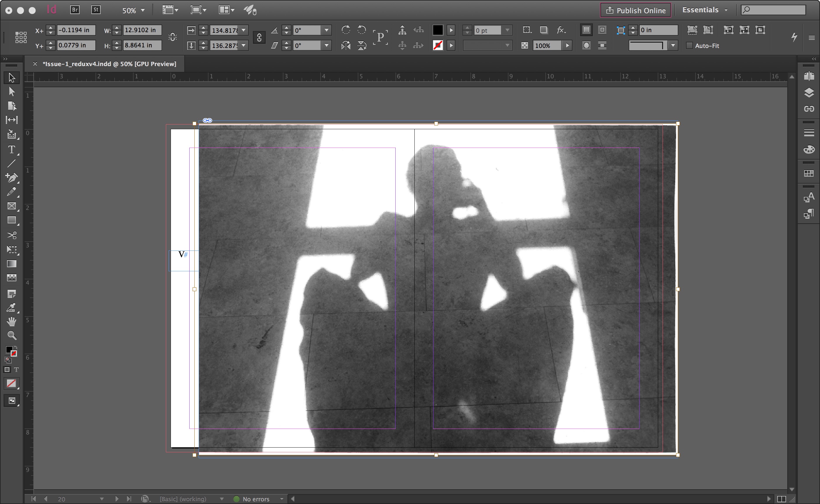
Task: Open the Links panel
Action: tap(809, 109)
